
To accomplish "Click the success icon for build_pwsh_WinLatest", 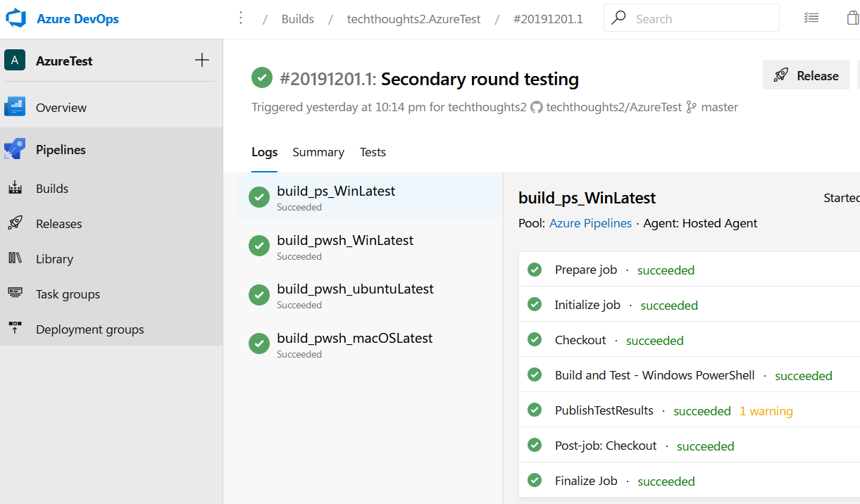I will pos(259,246).
